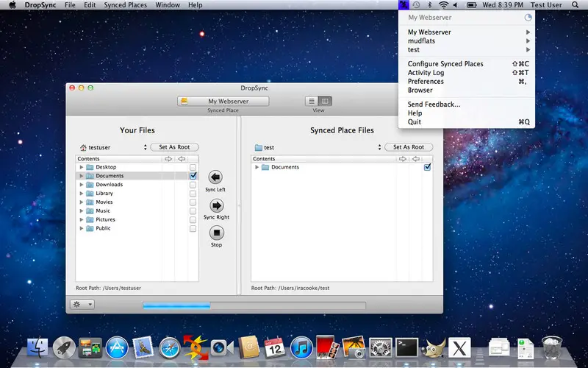Check the Downloads folder sync checkbox
Screen dimensions: 588x368
click(193, 185)
